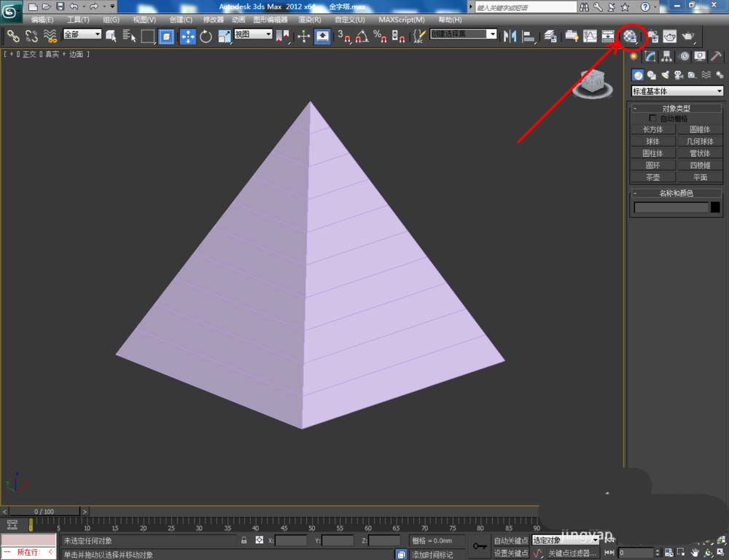Click the 茶壶 object button
The width and height of the screenshot is (729, 560).
(652, 177)
